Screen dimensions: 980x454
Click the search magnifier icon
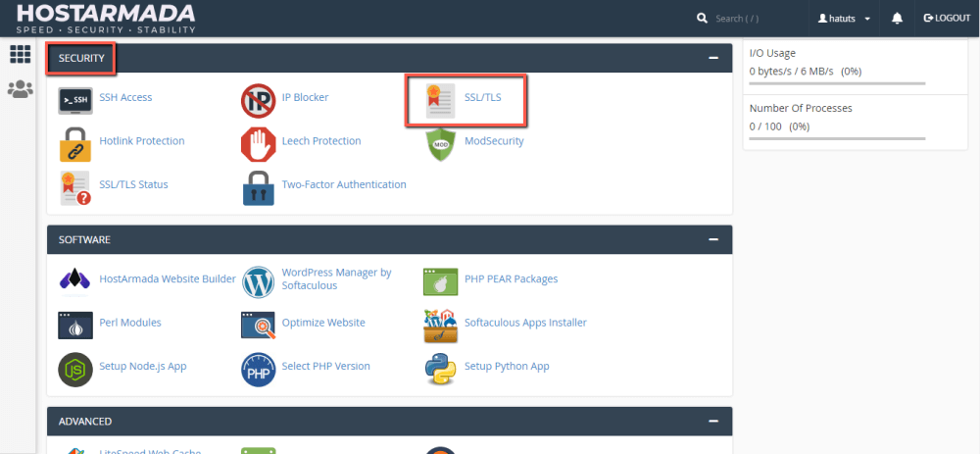click(702, 18)
